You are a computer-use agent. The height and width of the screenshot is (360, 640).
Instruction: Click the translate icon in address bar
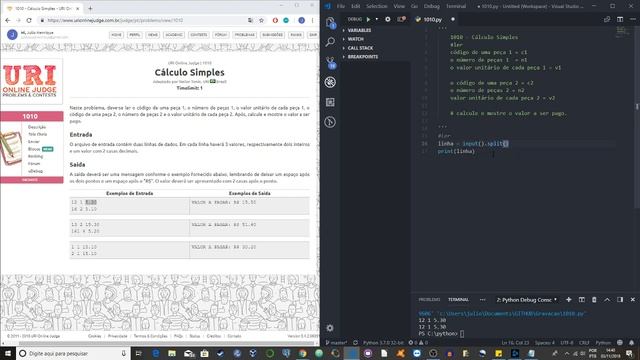point(251,20)
